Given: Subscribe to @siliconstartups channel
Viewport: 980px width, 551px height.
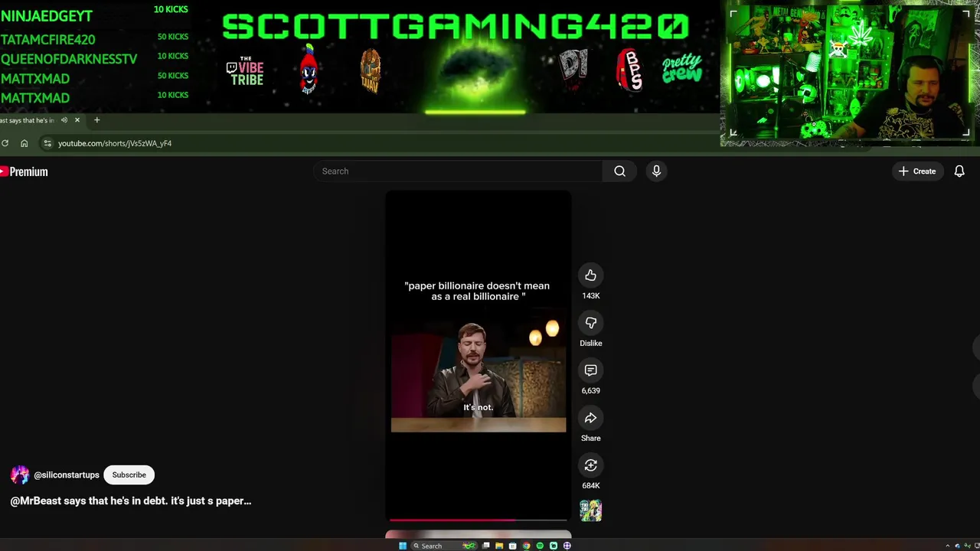Looking at the screenshot, I should point(129,474).
